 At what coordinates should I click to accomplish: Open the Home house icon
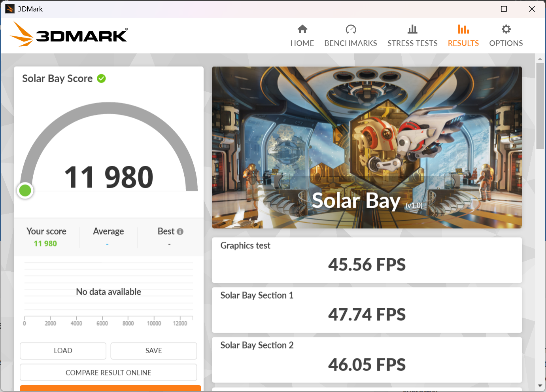pyautogui.click(x=302, y=29)
